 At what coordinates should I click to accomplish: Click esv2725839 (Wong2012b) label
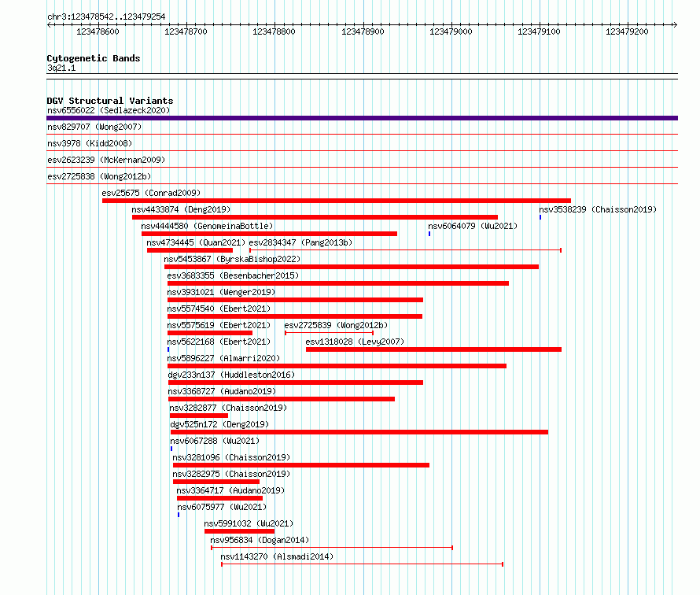click(x=336, y=325)
